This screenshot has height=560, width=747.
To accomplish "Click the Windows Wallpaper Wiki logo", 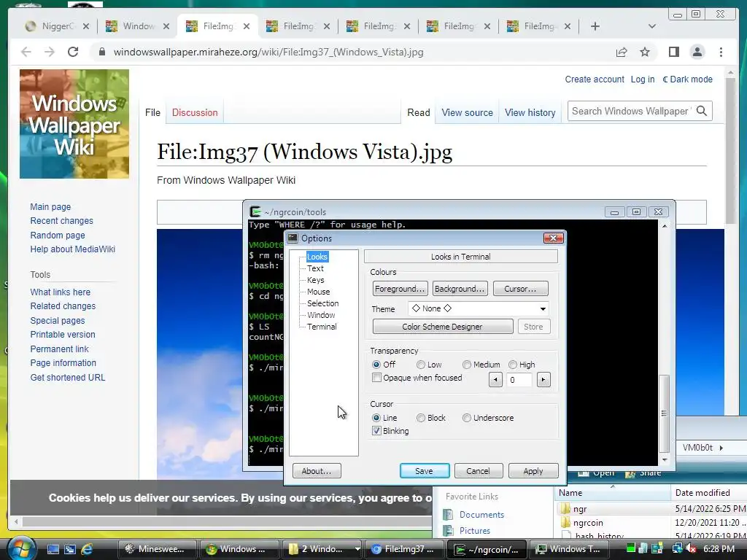I will [74, 124].
